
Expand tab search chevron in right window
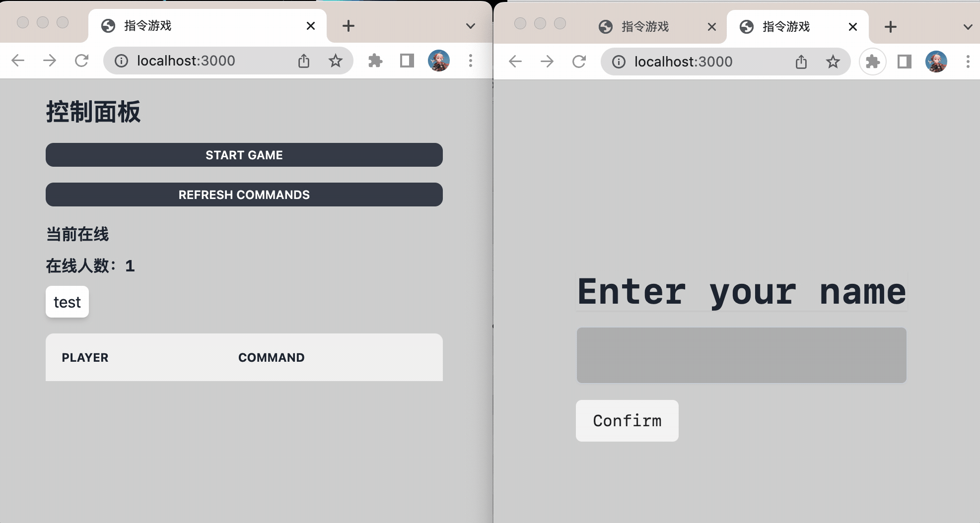click(x=967, y=27)
